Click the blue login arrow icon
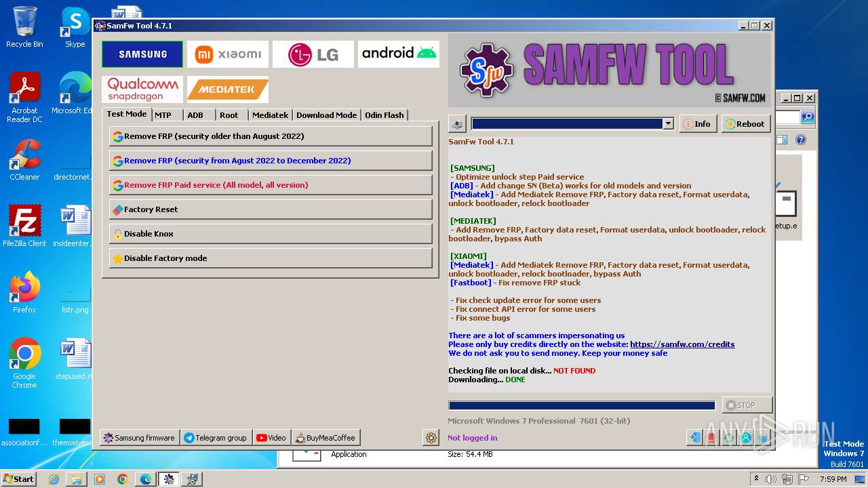 pos(694,438)
